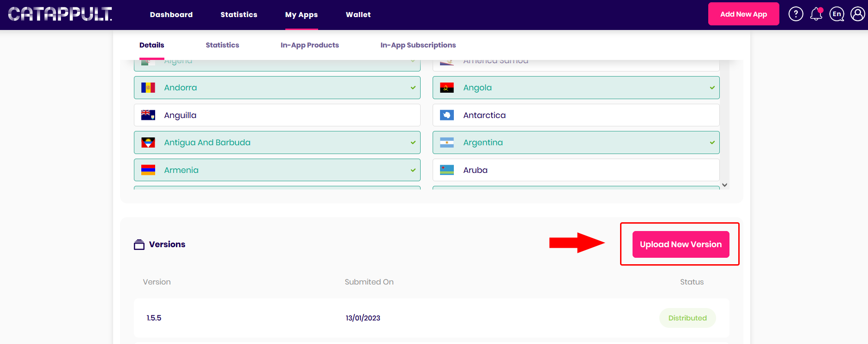The height and width of the screenshot is (344, 868).
Task: Switch to the In-App Subscriptions tab
Action: 418,45
